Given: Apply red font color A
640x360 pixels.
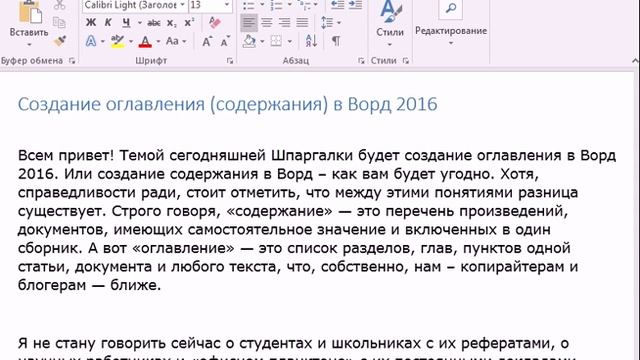Looking at the screenshot, I should pos(145,41).
